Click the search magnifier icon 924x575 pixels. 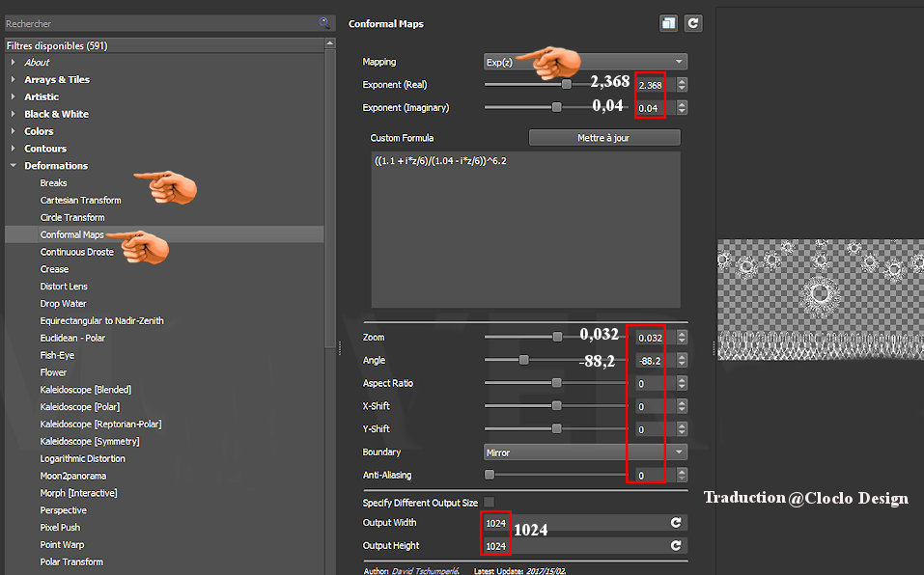click(x=324, y=23)
